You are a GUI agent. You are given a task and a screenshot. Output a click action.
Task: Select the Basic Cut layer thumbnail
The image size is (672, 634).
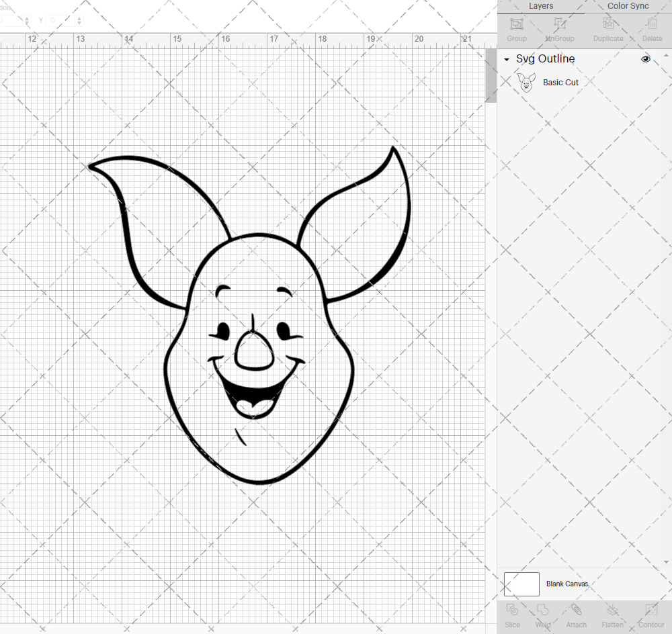526,82
